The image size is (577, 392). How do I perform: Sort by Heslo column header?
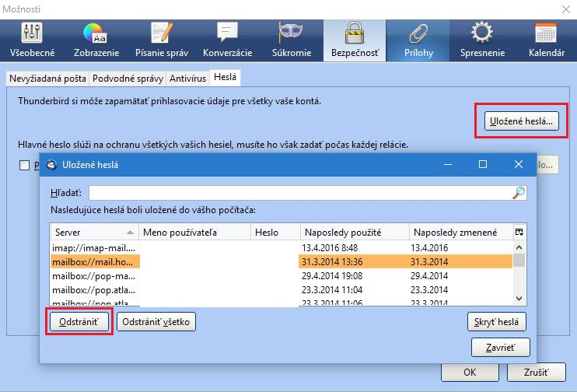click(x=275, y=233)
